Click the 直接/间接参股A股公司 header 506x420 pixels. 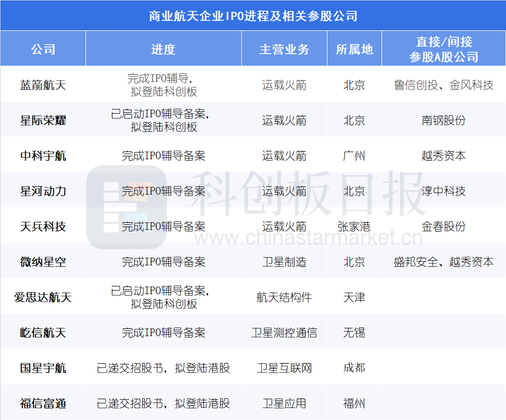click(444, 49)
